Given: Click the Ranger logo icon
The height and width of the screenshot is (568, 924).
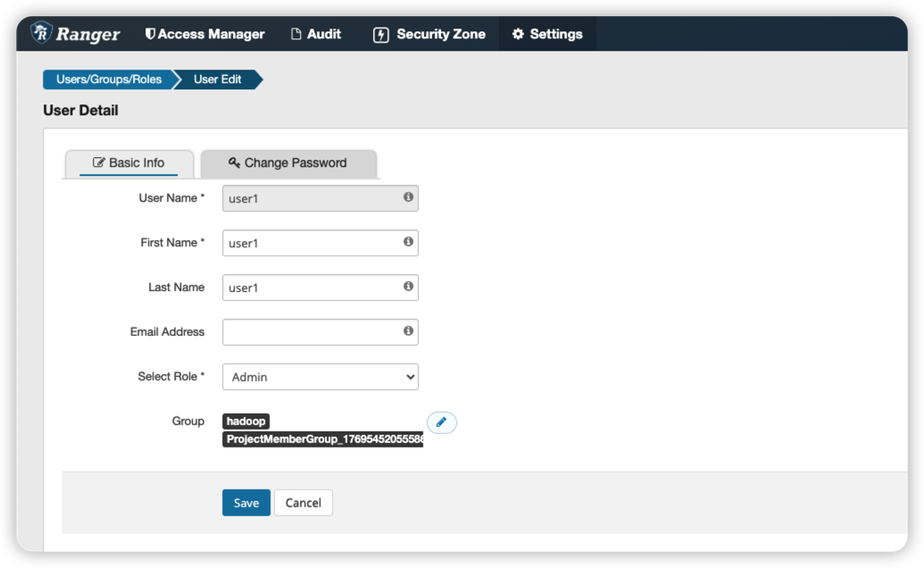Looking at the screenshot, I should coord(41,33).
